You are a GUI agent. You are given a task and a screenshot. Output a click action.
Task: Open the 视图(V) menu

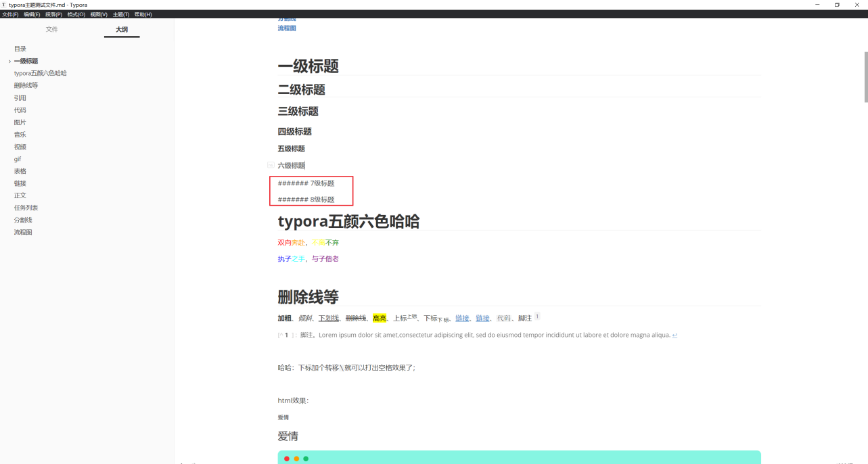click(x=99, y=14)
